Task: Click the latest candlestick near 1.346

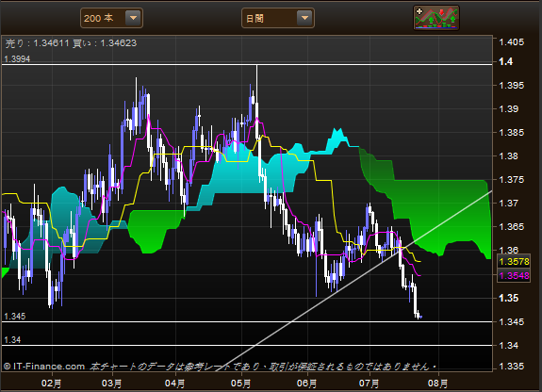Action: point(419,316)
